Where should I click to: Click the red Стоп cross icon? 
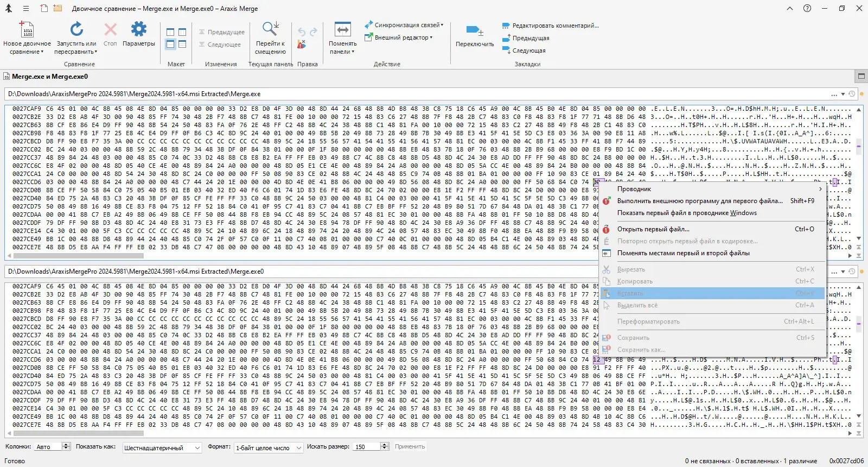(x=110, y=29)
